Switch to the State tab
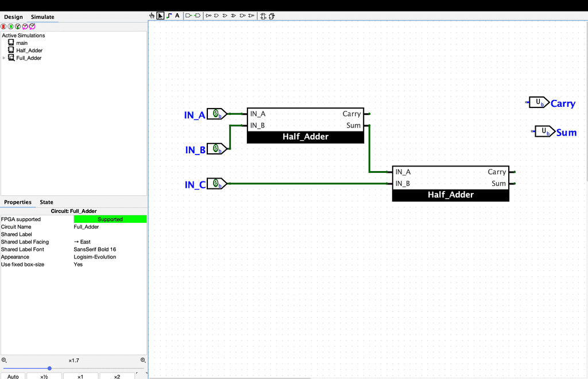Image resolution: width=588 pixels, height=379 pixels. pyautogui.click(x=47, y=202)
